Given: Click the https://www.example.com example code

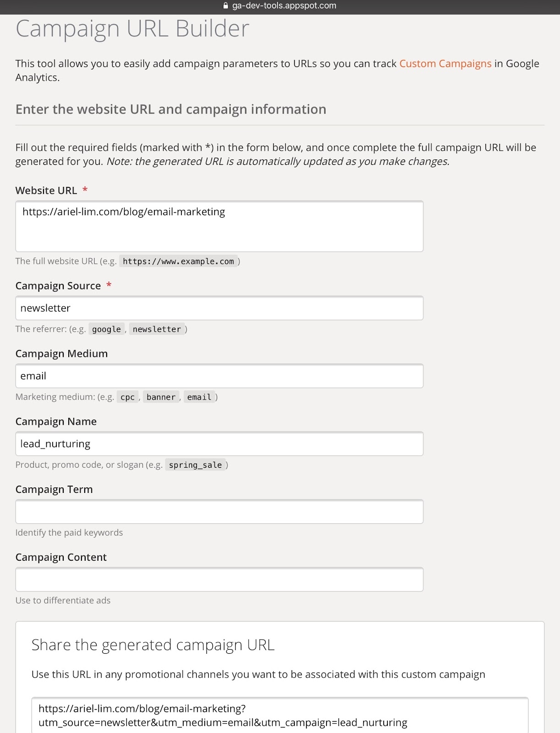Looking at the screenshot, I should pyautogui.click(x=178, y=261).
